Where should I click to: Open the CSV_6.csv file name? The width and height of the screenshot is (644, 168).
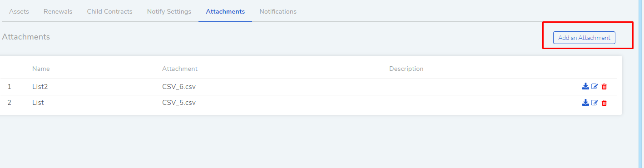(179, 86)
